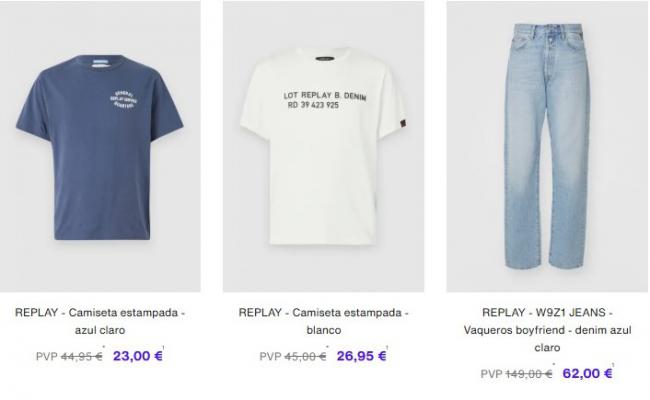Click the crossed-out 45,00 € original price
Viewport: 650px width, 400px height.
(305, 356)
